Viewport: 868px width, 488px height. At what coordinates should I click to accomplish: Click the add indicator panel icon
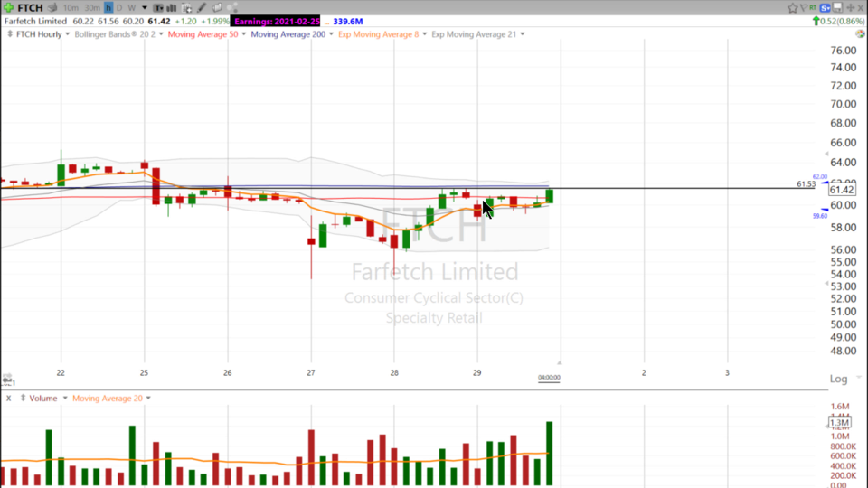point(186,8)
